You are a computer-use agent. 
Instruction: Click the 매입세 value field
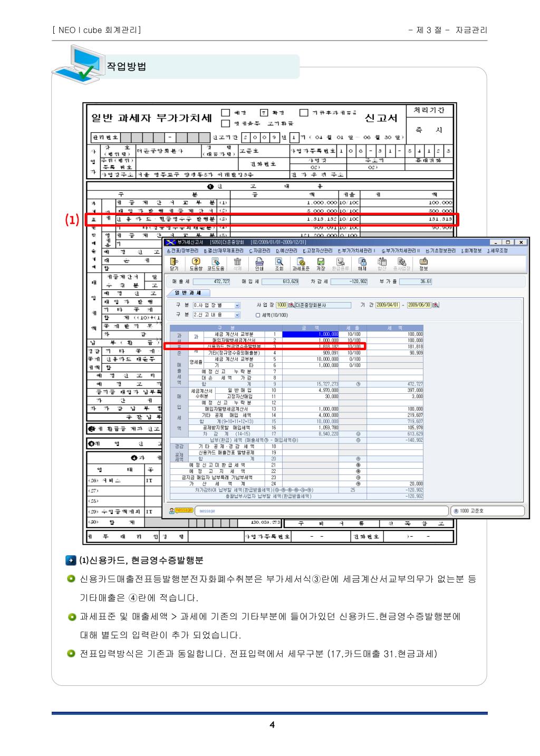[281, 282]
